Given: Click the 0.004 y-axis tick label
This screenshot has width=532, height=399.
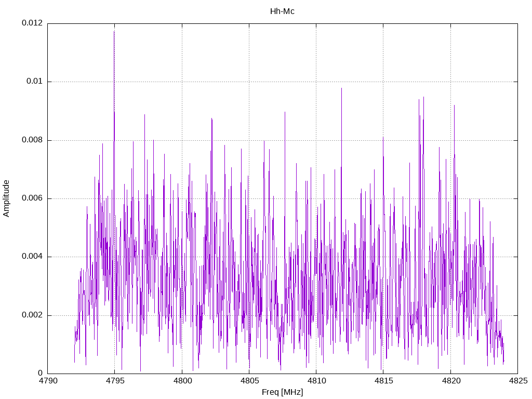Looking at the screenshot, I should 33,257.
